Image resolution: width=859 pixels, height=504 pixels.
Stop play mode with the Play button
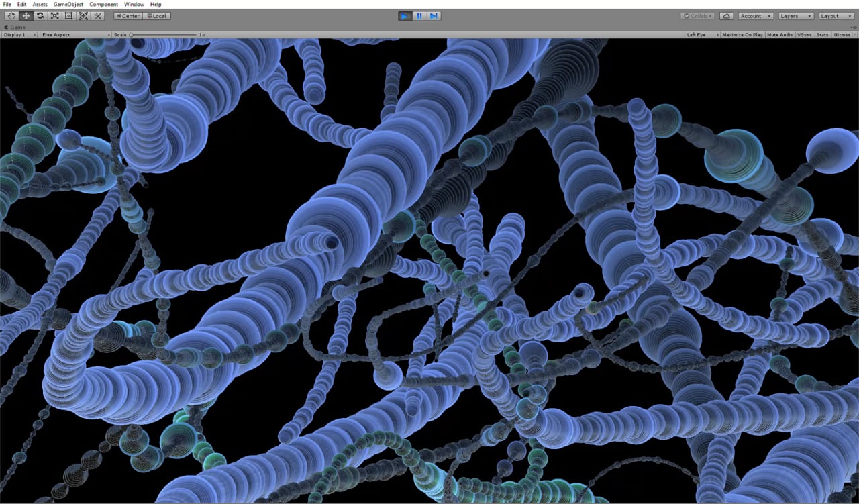pos(405,15)
